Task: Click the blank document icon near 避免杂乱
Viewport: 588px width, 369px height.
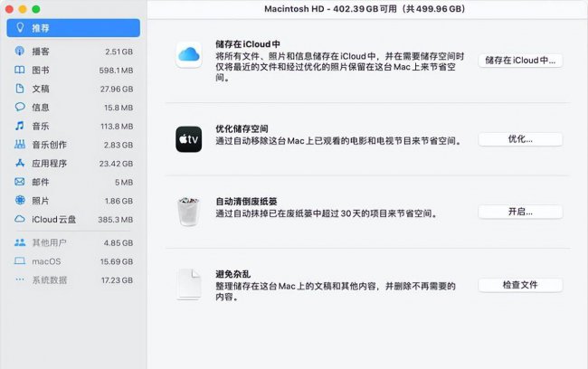Action: [189, 284]
